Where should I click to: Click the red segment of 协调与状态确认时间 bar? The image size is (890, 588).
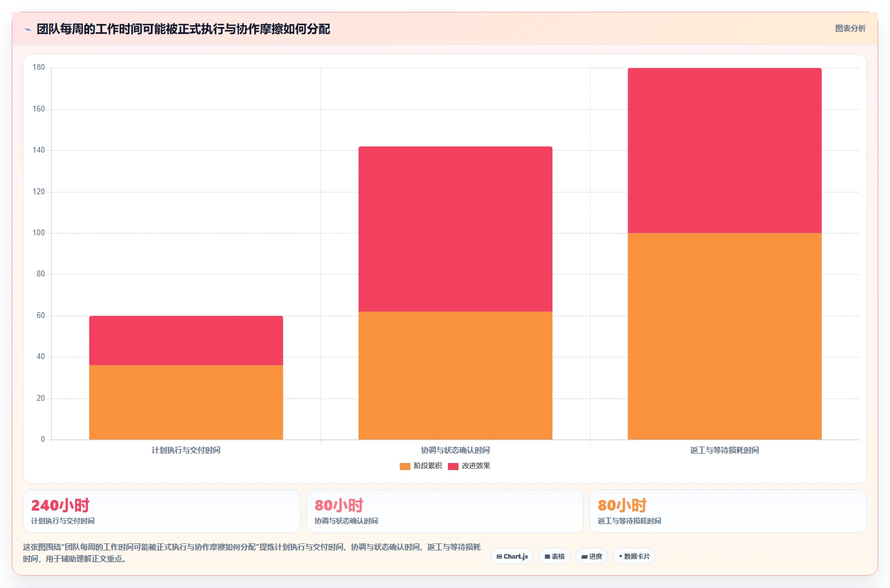coord(455,229)
